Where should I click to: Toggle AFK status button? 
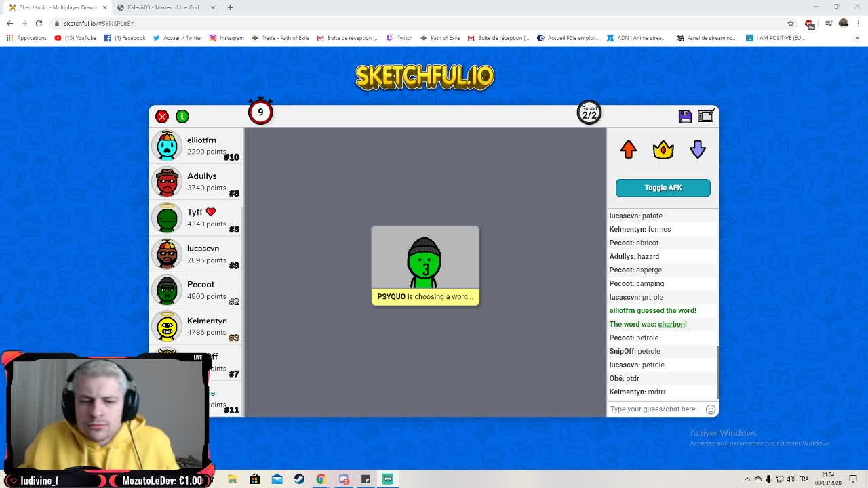pos(663,188)
